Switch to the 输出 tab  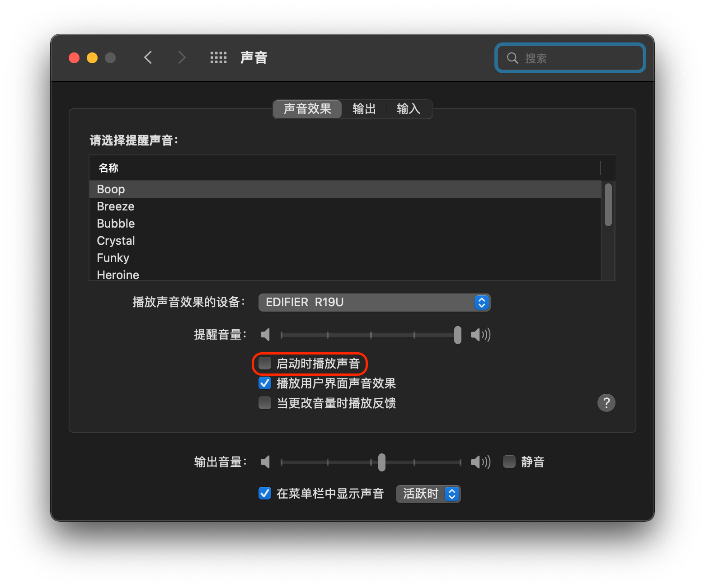coord(364,109)
